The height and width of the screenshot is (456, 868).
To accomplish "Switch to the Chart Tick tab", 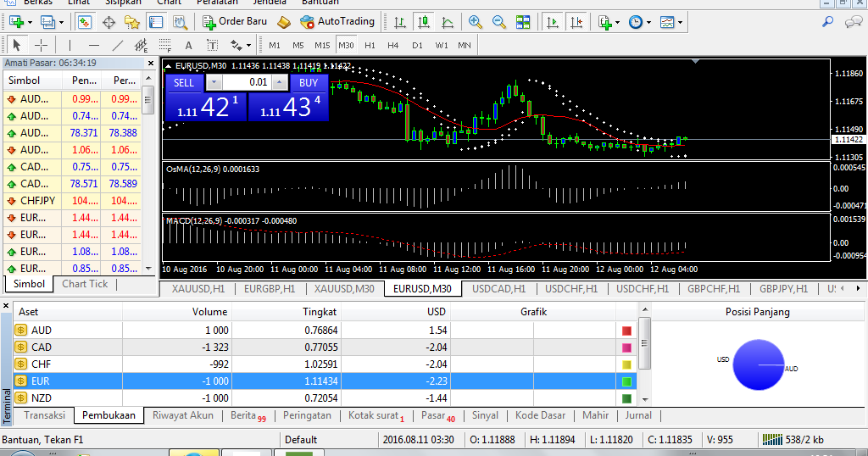I will click(x=85, y=284).
